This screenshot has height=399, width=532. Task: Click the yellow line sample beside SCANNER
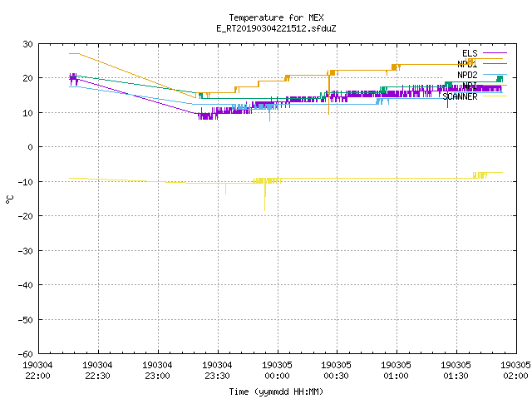tap(495, 96)
